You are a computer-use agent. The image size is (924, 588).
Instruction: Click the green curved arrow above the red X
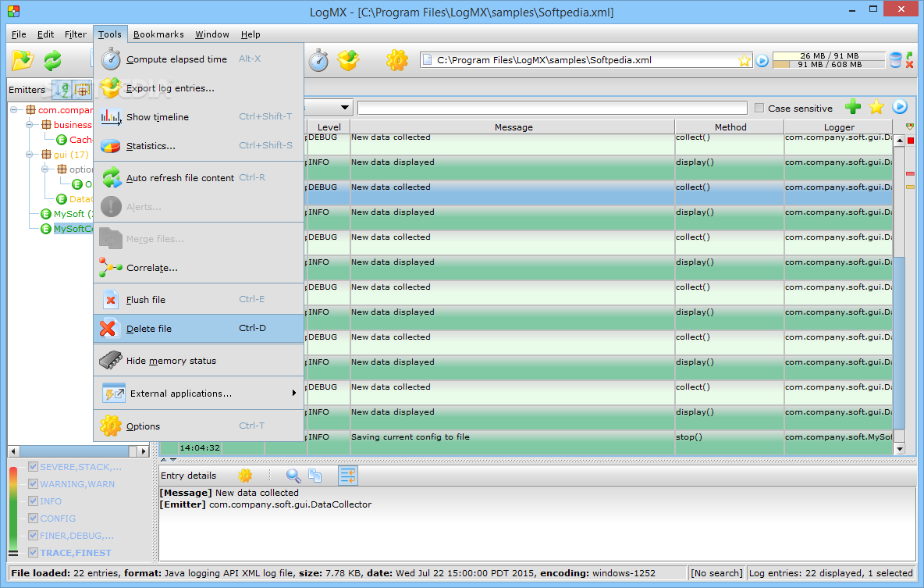tap(910, 55)
